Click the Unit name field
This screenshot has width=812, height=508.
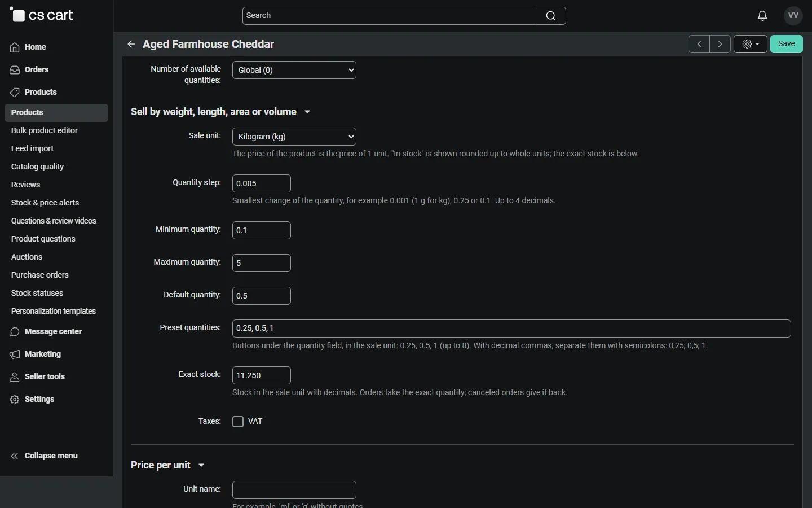click(294, 490)
